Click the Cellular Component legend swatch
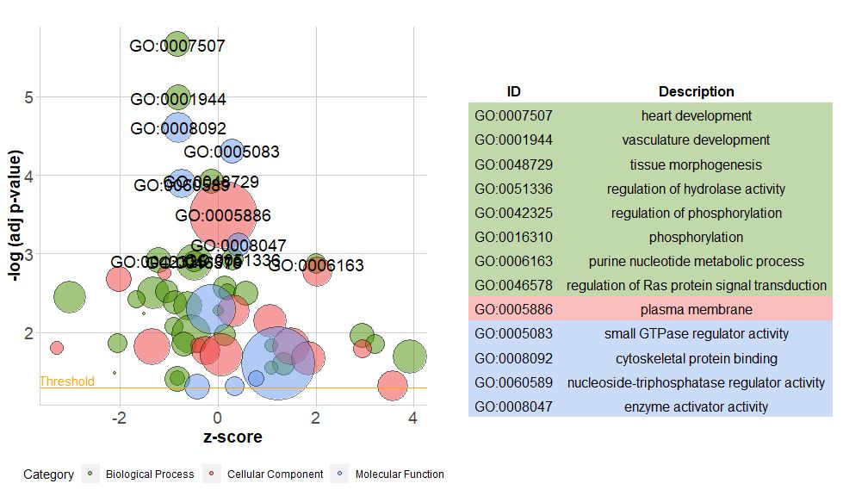 (211, 474)
